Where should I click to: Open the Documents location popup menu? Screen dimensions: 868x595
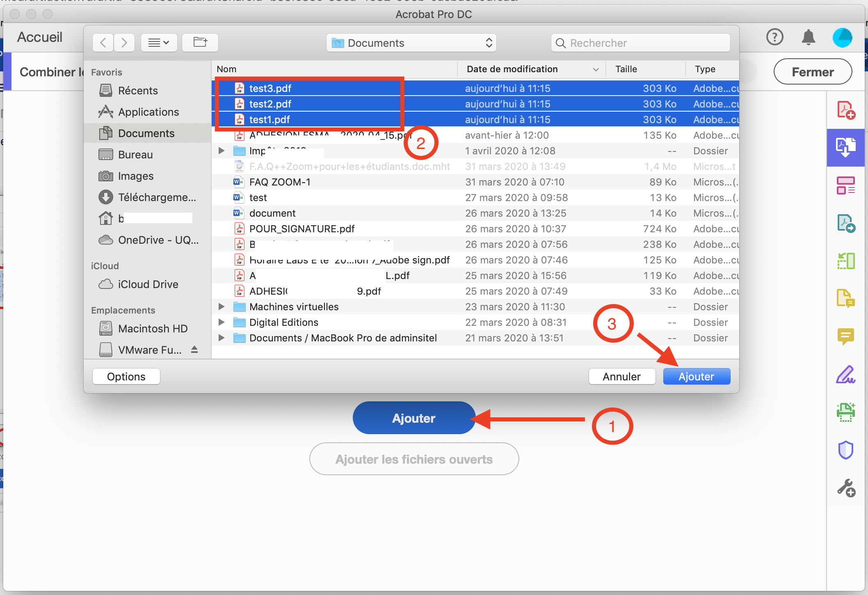pyautogui.click(x=411, y=43)
